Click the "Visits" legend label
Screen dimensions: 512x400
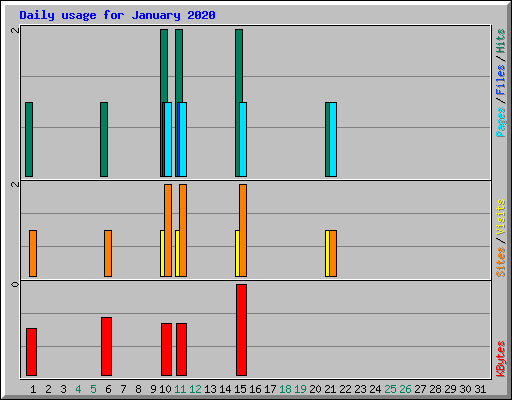pyautogui.click(x=500, y=218)
